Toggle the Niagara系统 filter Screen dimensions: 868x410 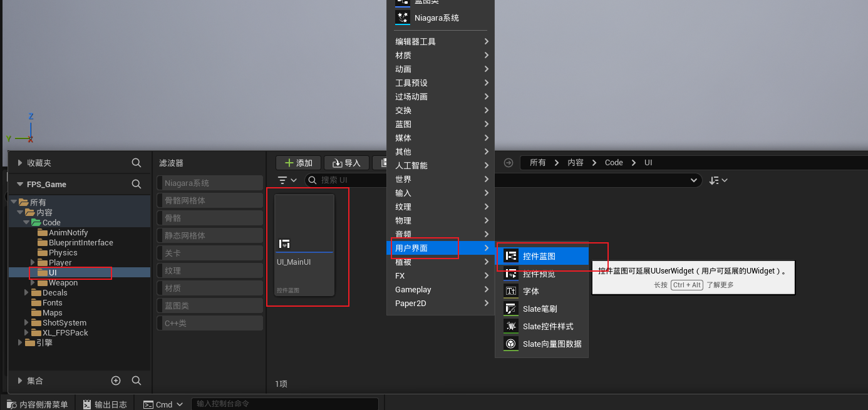pos(210,183)
